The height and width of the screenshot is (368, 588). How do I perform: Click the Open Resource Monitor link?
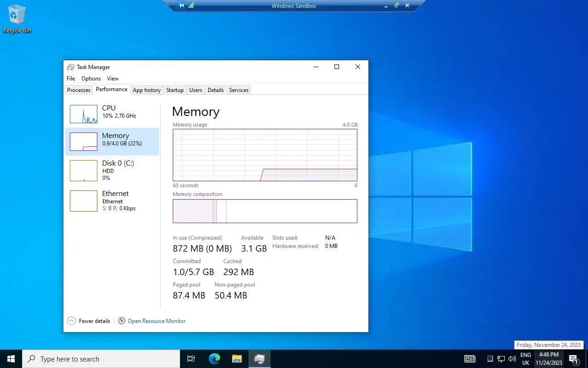pos(157,321)
